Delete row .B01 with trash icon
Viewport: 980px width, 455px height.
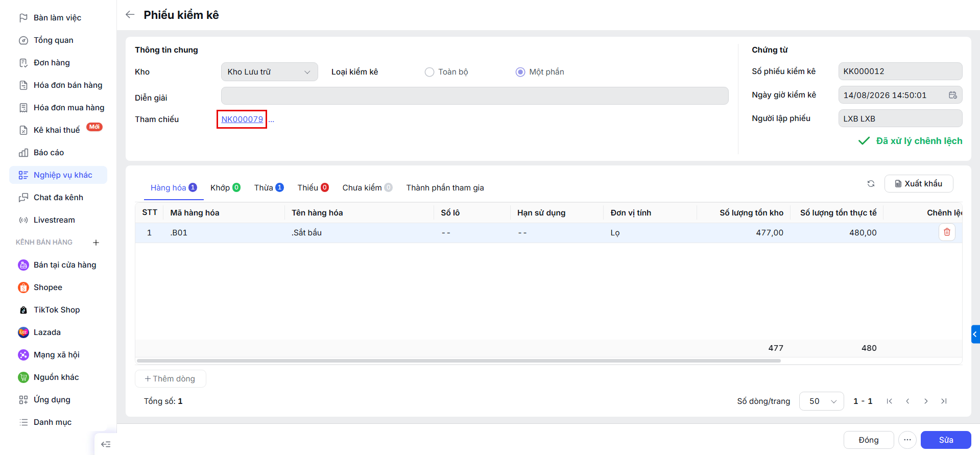[x=947, y=232]
